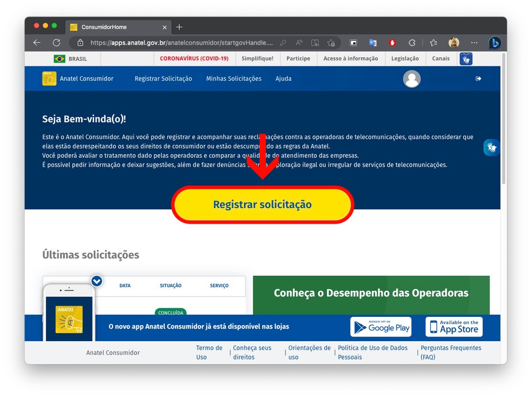Select the ConsumidorHome browser tab

tap(119, 27)
